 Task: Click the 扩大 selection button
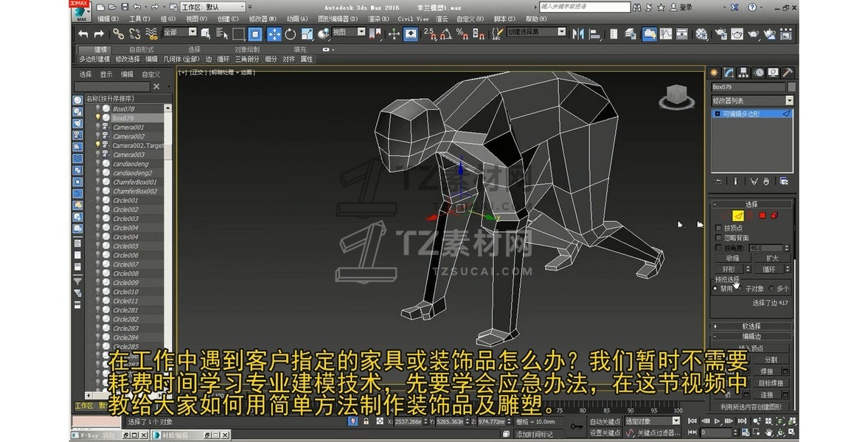pos(771,259)
